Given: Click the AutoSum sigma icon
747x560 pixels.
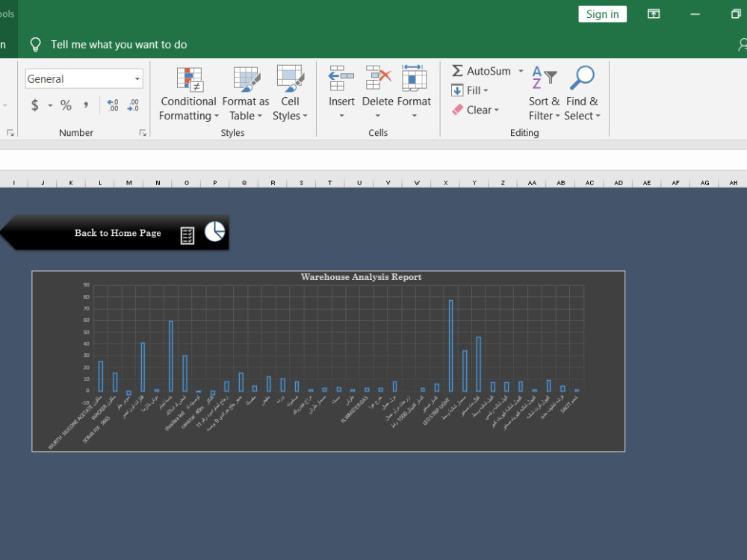Looking at the screenshot, I should 457,71.
